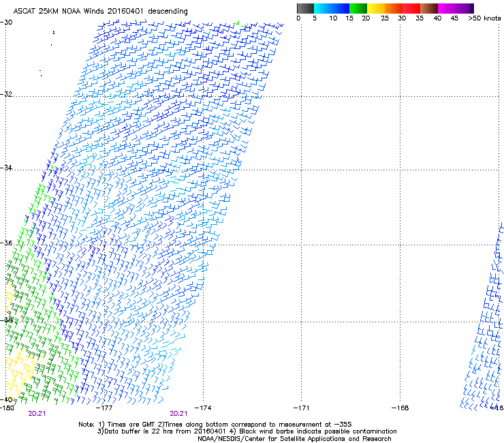The image size is (504, 443).
Task: Click the "15" legend scale label
Action: (349, 18)
